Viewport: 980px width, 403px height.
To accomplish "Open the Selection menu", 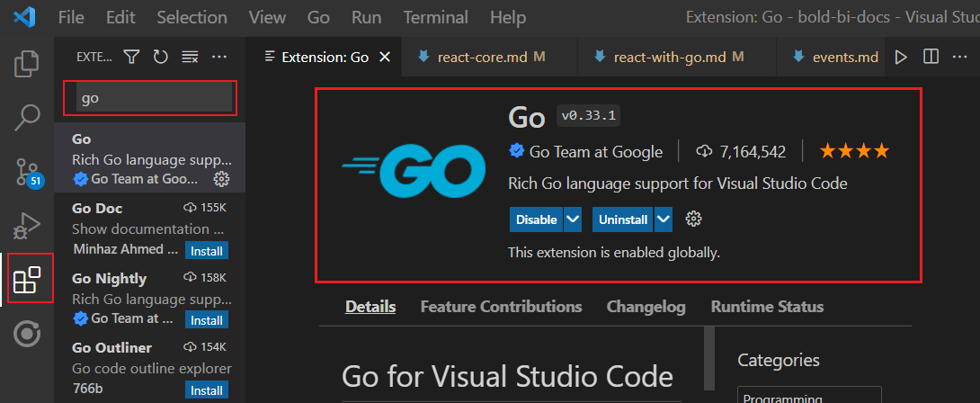I will tap(190, 17).
